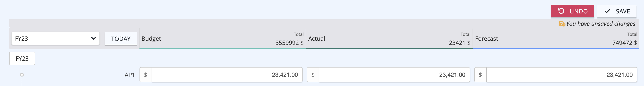Open the FY23 fiscal year dropdown

pos(56,38)
